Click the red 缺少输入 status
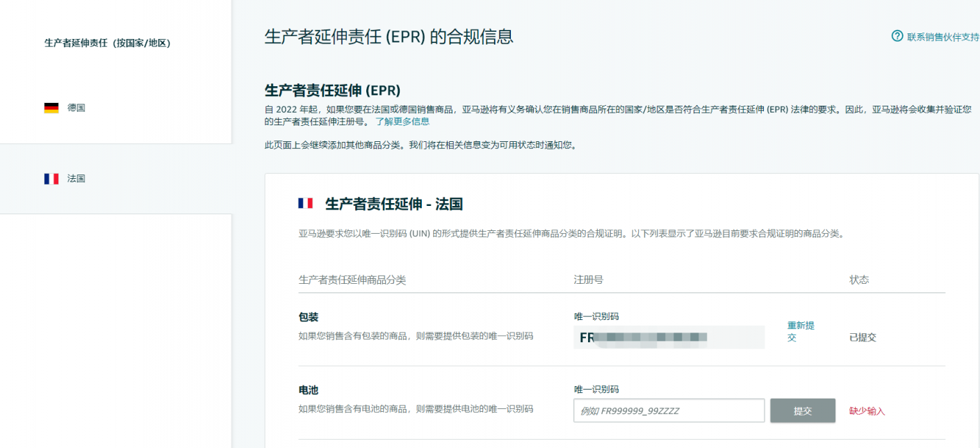The image size is (980, 448). tap(867, 411)
